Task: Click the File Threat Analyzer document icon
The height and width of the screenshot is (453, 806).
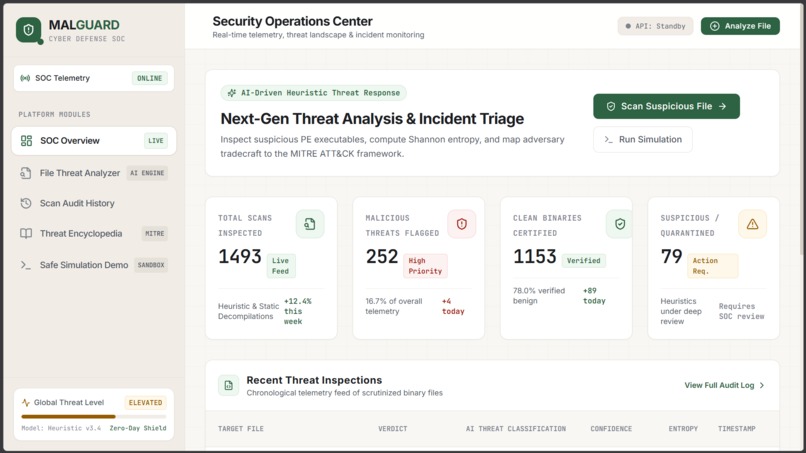Action: tap(26, 173)
